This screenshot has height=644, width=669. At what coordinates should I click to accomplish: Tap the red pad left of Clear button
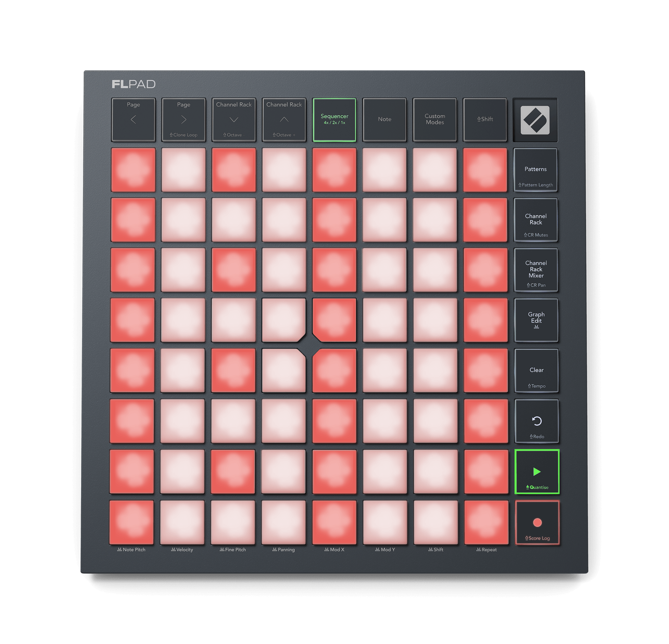pyautogui.click(x=486, y=371)
